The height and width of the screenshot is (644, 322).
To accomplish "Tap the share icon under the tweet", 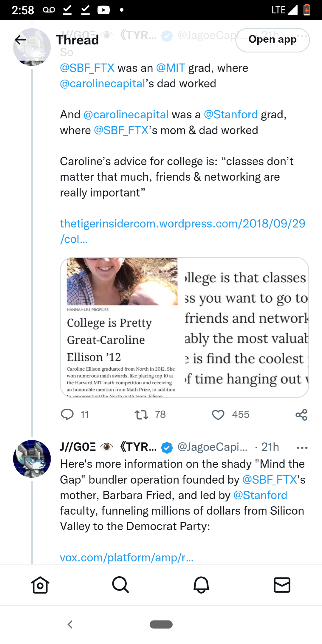I will tap(301, 415).
